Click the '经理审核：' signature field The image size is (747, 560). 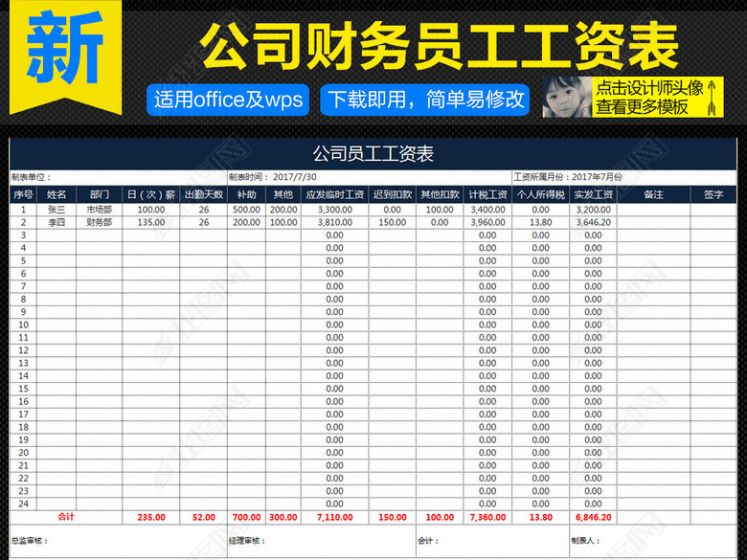pyautogui.click(x=322, y=541)
